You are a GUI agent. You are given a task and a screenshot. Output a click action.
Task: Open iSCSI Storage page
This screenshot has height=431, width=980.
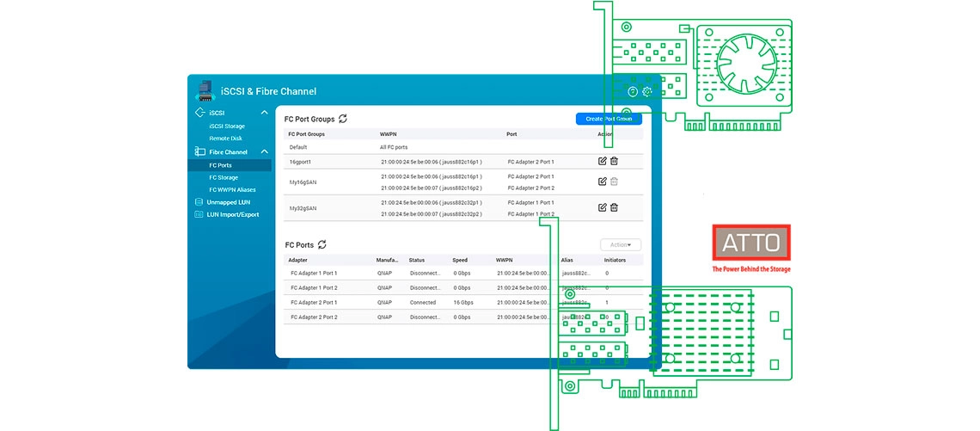227,126
